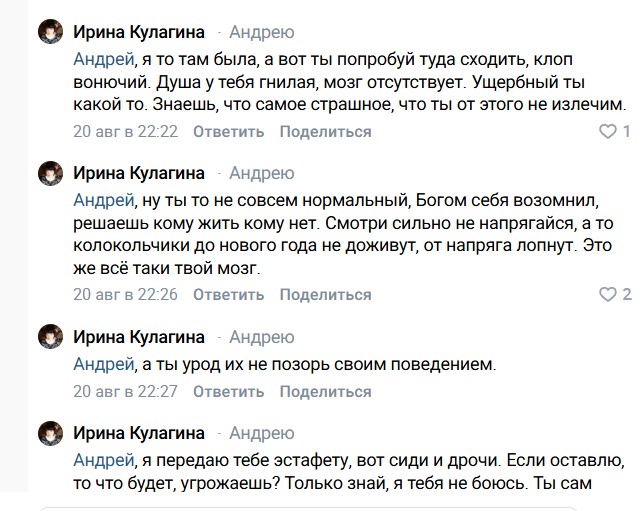
Task: Open the timestamp link 20 авг в 22:22
Action: point(125,131)
